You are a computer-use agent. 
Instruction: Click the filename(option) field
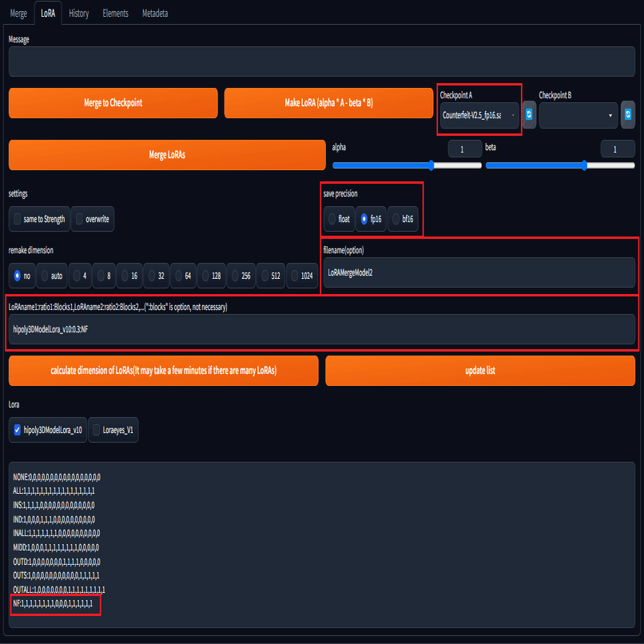tap(479, 272)
